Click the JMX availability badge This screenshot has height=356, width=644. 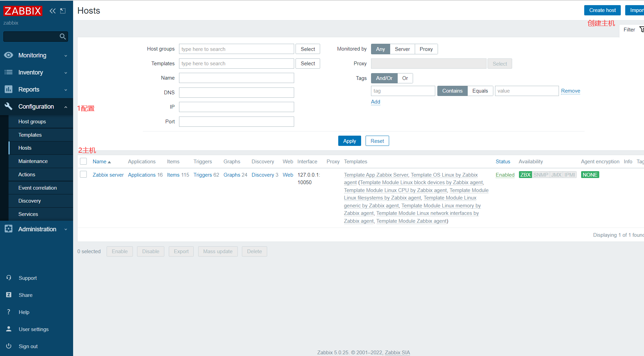557,175
